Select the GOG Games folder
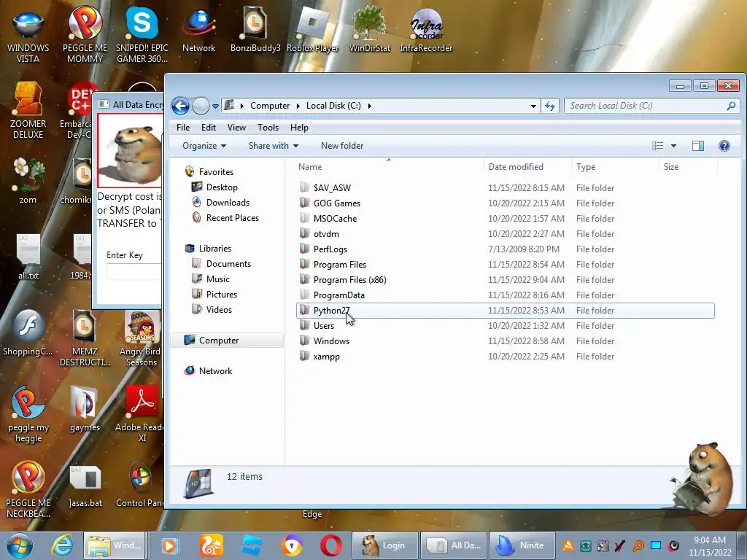This screenshot has height=560, width=747. (505, 203)
